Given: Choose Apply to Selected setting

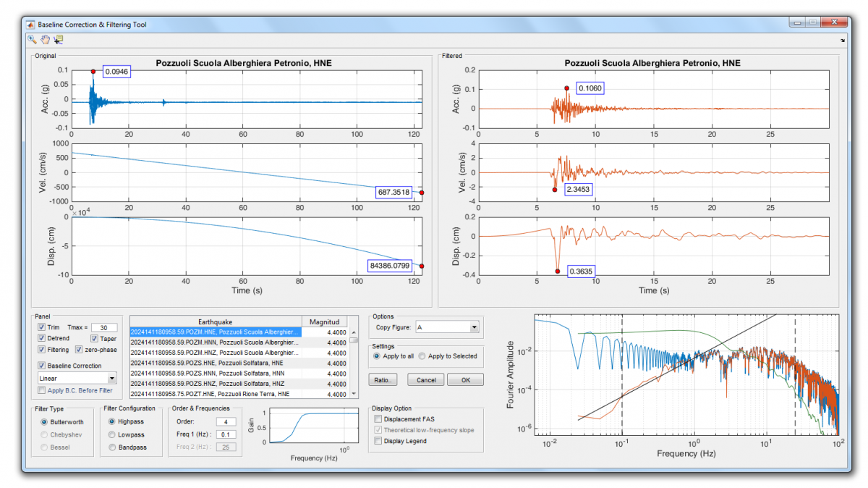Looking at the screenshot, I should click(422, 356).
